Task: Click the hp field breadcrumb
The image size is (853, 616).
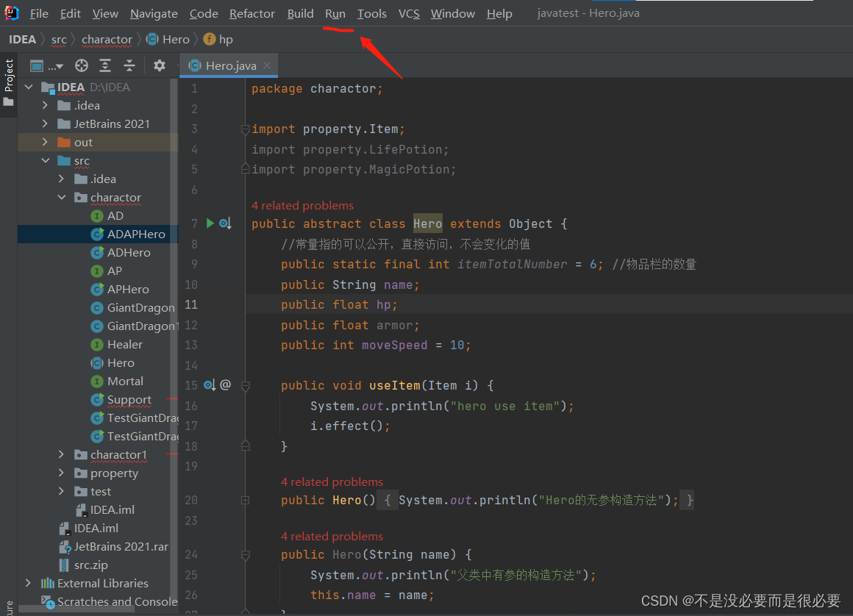Action: click(x=218, y=39)
